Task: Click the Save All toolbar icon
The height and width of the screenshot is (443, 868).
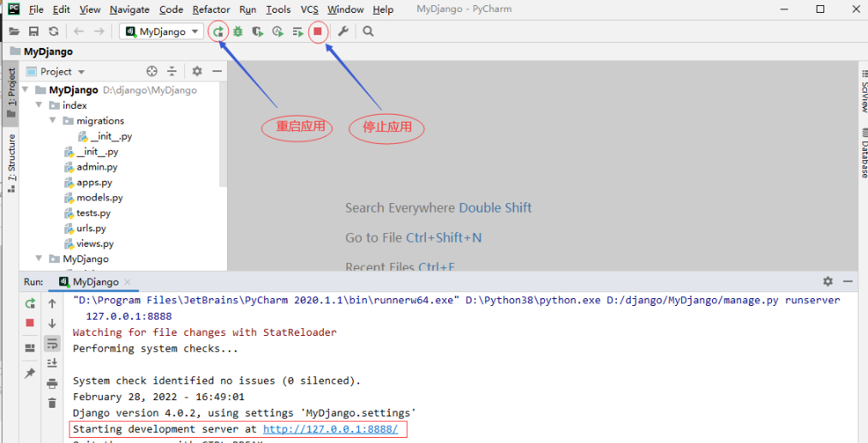Action: [33, 32]
